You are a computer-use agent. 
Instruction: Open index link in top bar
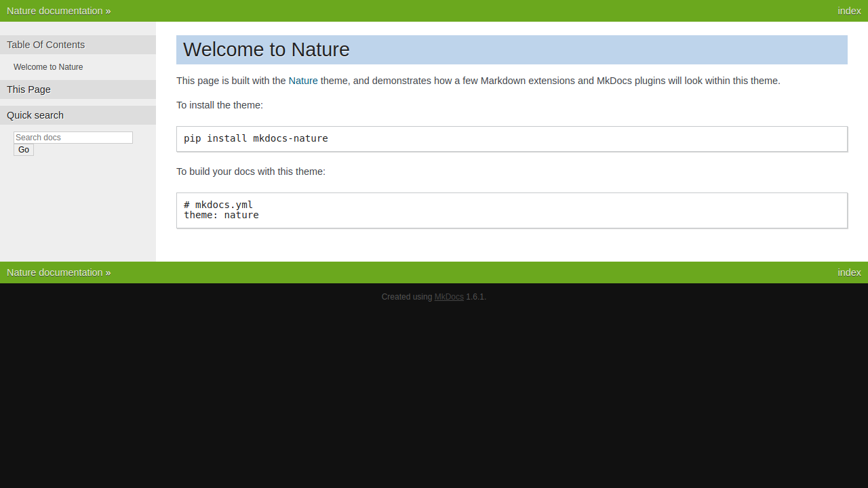[x=849, y=11]
